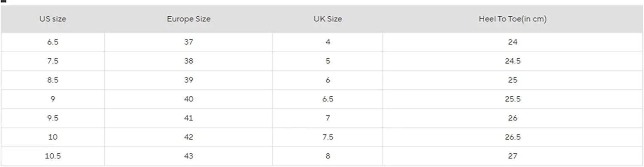Viewport: 644px width, 167px height.
Task: Select UK size 6.5 cell
Action: coord(328,99)
